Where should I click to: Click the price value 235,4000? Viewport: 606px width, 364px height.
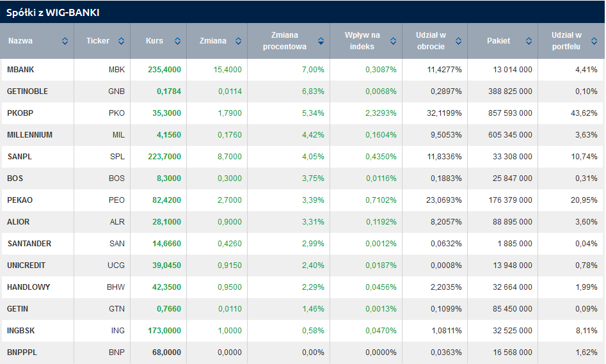point(164,70)
